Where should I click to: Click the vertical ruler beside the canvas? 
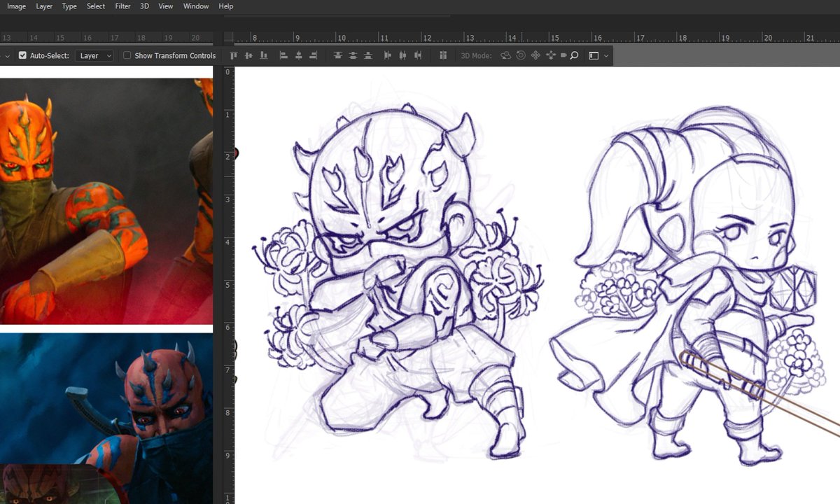pos(228,286)
